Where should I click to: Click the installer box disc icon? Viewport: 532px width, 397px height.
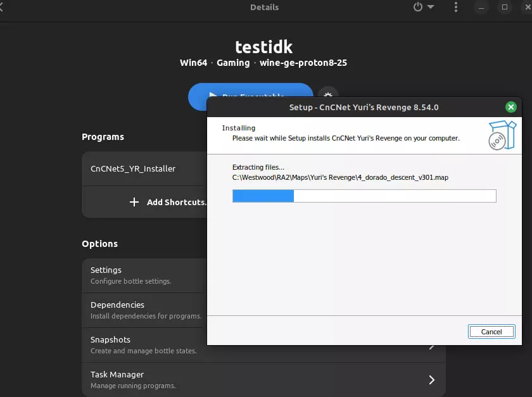click(502, 135)
